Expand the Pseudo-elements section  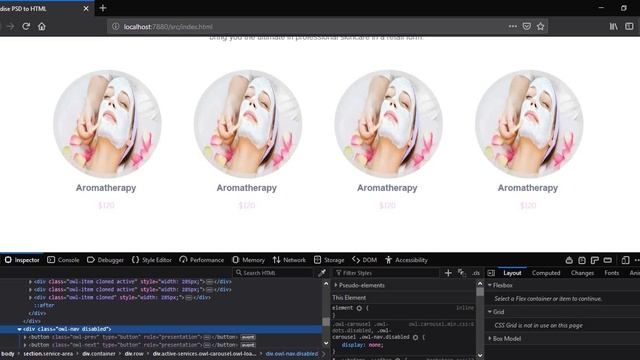point(336,285)
